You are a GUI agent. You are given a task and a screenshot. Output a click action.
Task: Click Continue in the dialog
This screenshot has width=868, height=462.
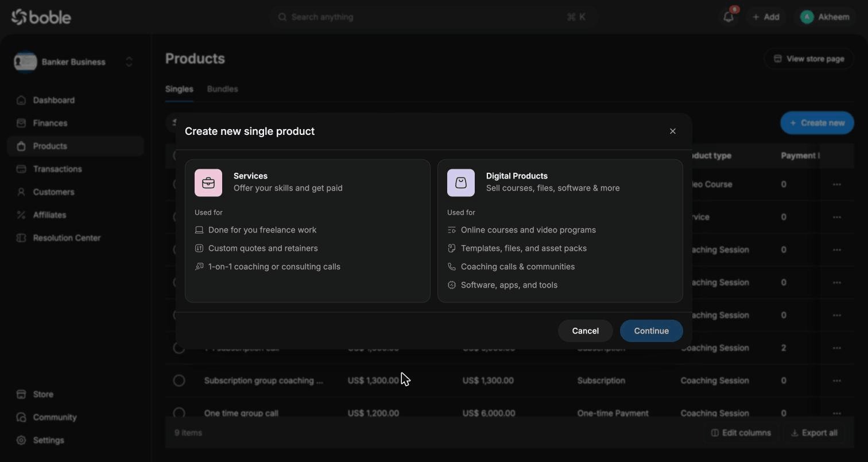click(652, 331)
